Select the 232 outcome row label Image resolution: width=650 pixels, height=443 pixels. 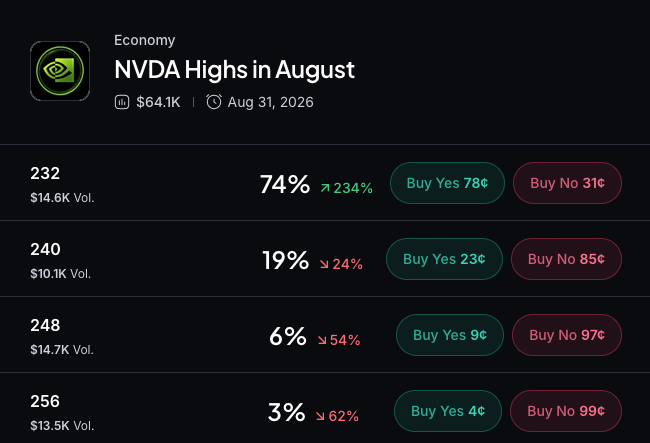[45, 173]
